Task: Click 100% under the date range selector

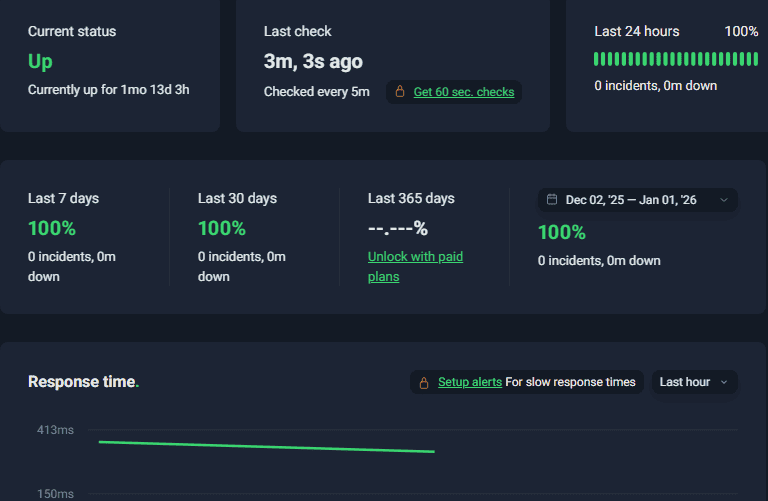Action: pos(562,232)
